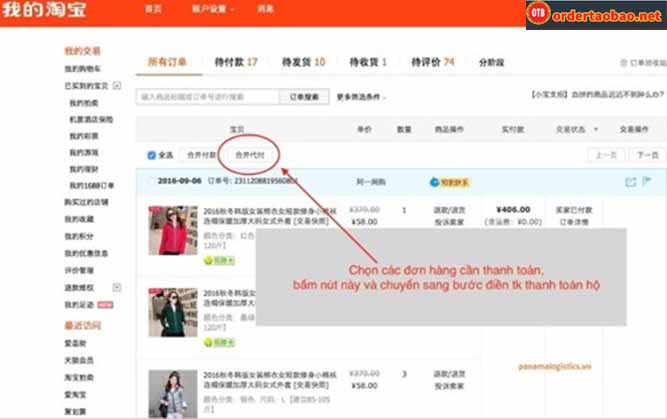Image resolution: width=667 pixels, height=419 pixels.
Task: Open 已买到的宝贝 in the sidebar
Action: [x=86, y=86]
